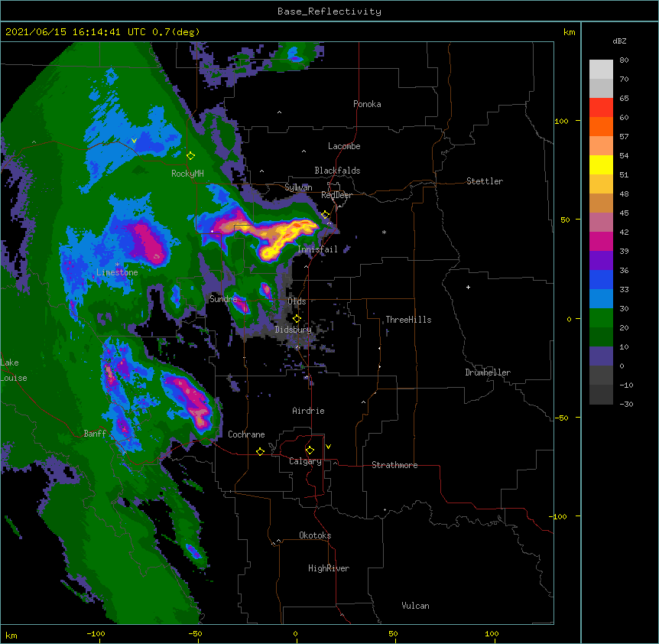Screen dimensions: 659x644
Task: Click the Vulcan town label
Action: 415,606
